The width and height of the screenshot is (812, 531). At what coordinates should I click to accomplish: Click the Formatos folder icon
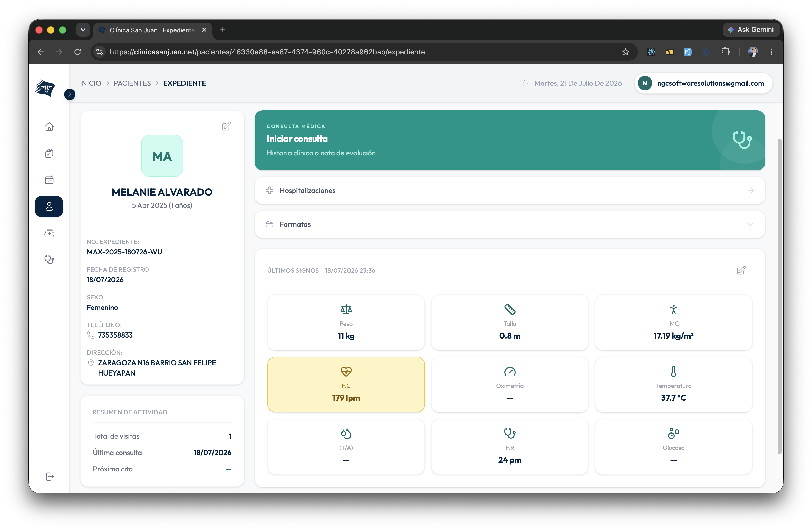269,224
